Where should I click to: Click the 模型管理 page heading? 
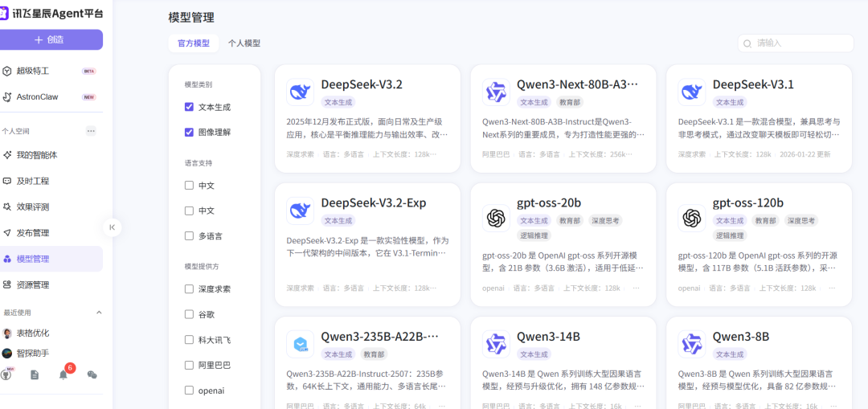pyautogui.click(x=191, y=17)
